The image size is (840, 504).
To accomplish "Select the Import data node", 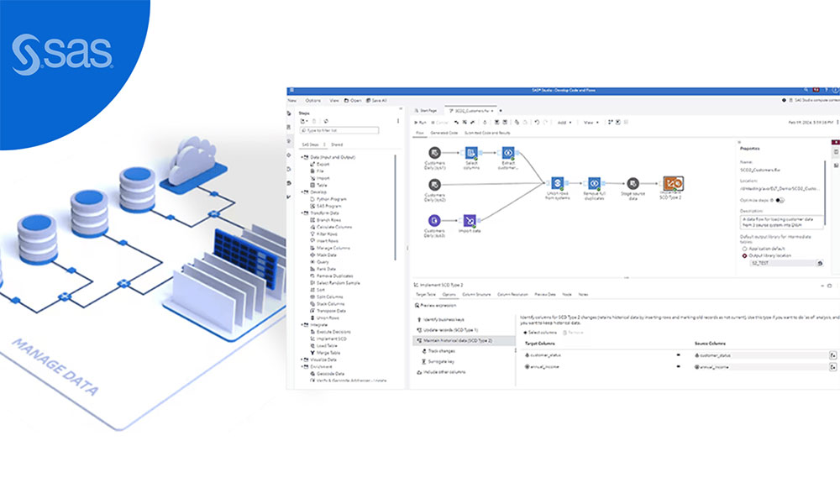I will (x=470, y=220).
